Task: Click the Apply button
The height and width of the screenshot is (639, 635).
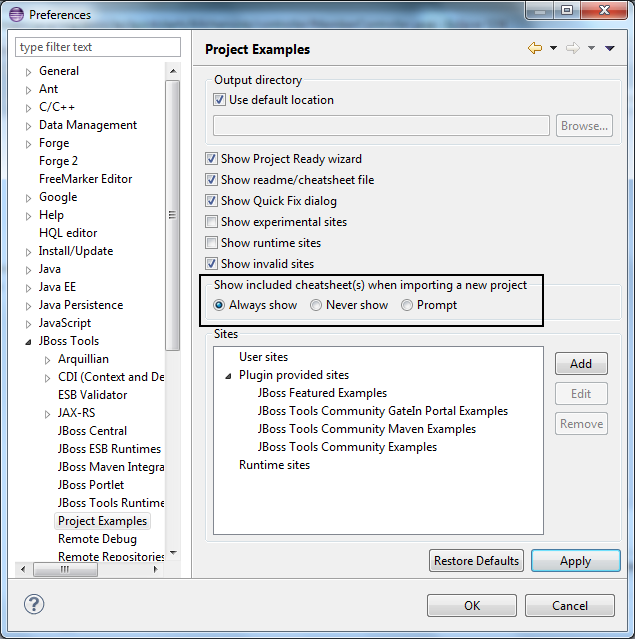Action: 575,561
